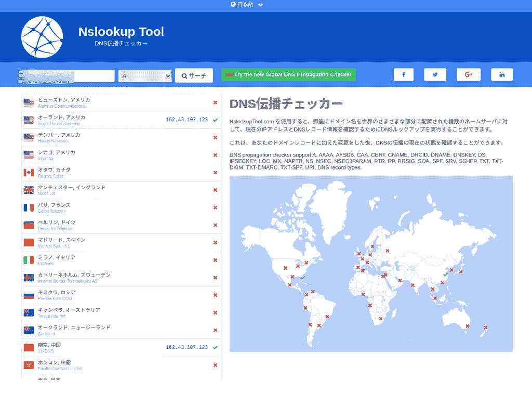The height and width of the screenshot is (393, 532).
Task: Click the red X on the ホンコン row
Action: coord(215,365)
